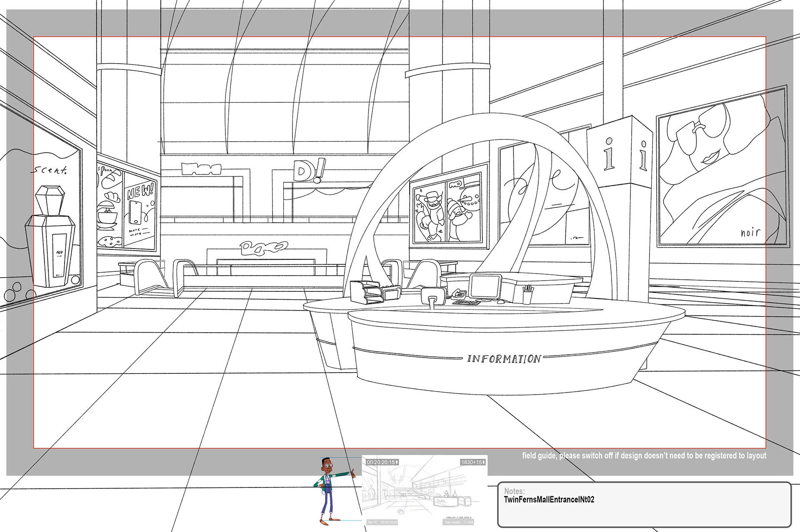Click the 00:20:20:15 timecode label
Screen dimensions: 800x532
[382, 462]
